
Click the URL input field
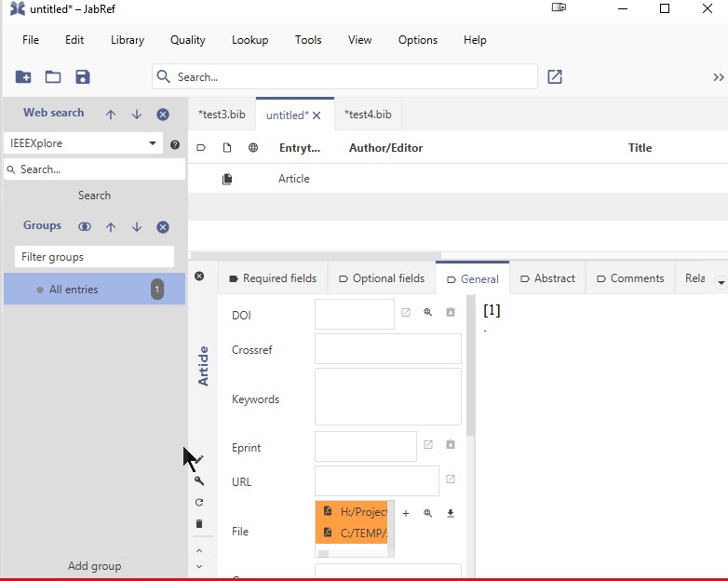(x=376, y=480)
